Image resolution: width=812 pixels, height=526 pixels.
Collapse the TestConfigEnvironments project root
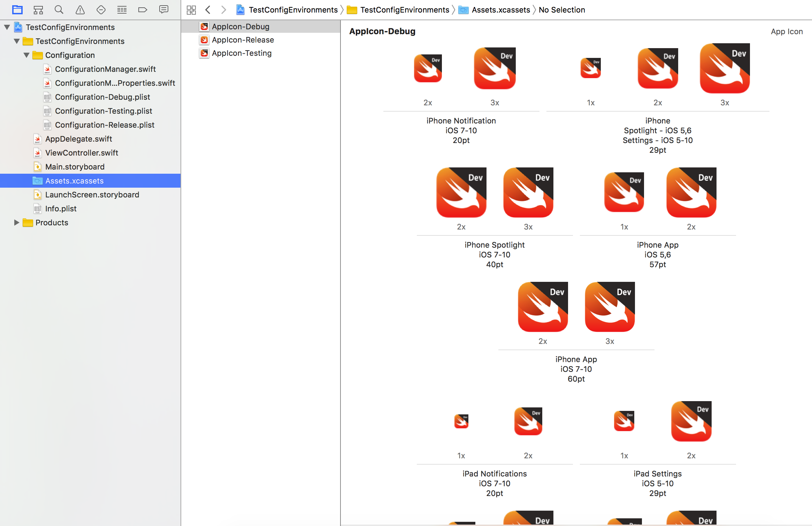(7, 27)
